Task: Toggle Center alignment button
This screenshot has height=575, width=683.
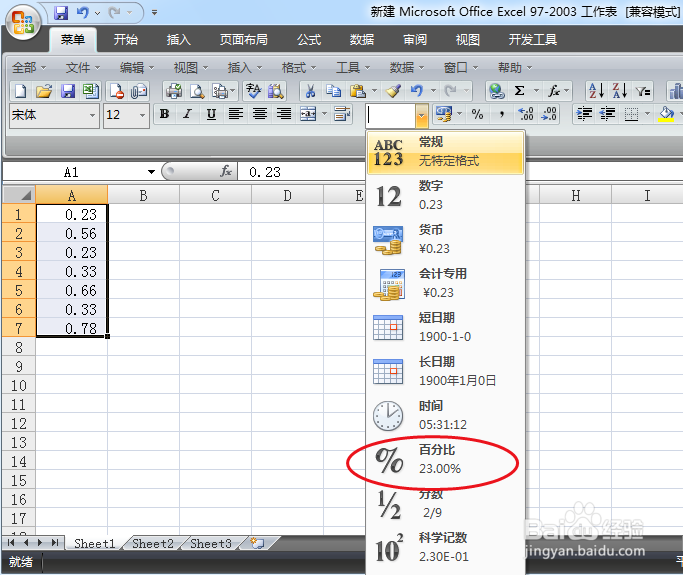Action: (260, 114)
